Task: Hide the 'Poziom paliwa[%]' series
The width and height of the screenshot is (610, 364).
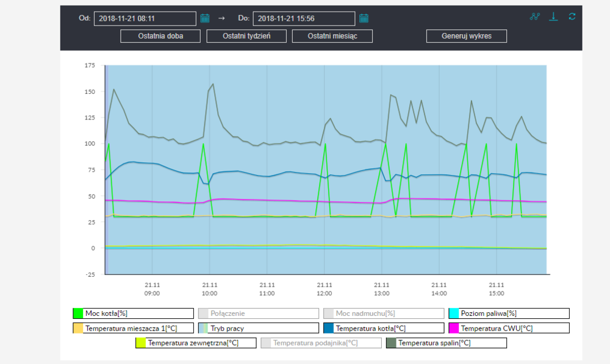Action: tap(509, 313)
